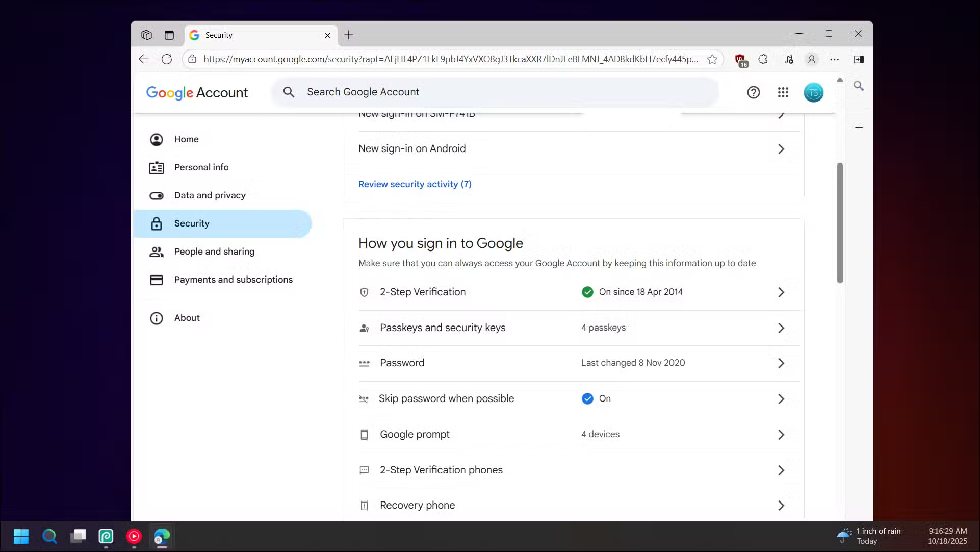Expand the Google prompt row chevron

781,435
